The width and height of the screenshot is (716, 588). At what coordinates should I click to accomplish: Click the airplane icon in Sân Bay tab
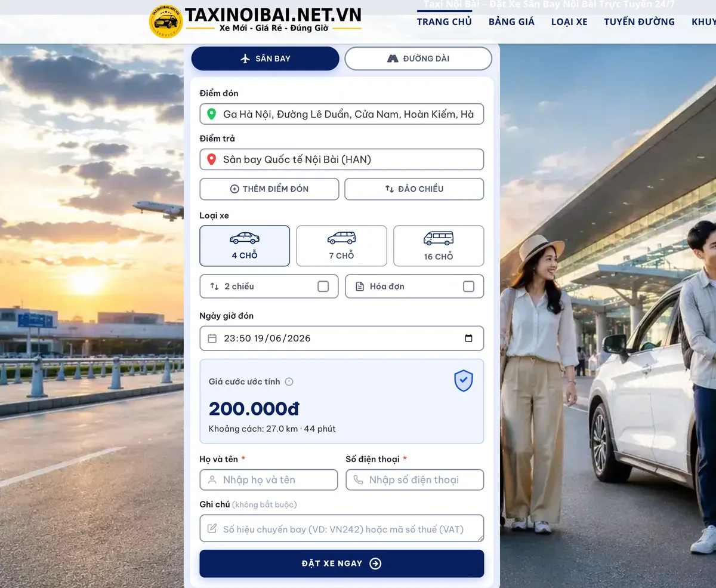pos(245,59)
